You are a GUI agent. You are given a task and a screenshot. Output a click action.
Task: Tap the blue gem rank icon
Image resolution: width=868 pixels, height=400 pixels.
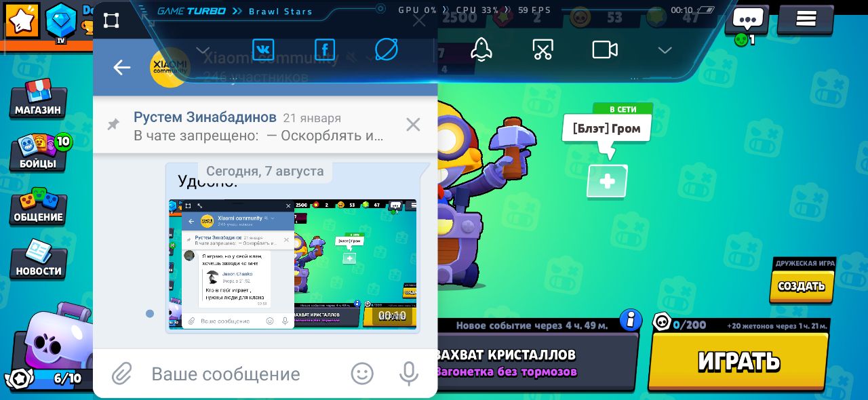pyautogui.click(x=61, y=22)
